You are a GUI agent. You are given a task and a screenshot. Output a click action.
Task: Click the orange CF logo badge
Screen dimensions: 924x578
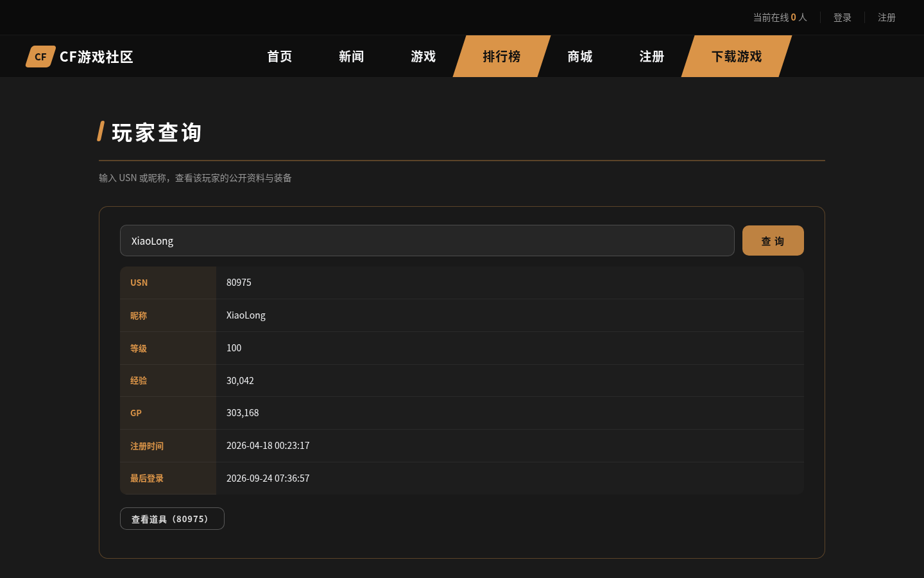pyautogui.click(x=40, y=57)
